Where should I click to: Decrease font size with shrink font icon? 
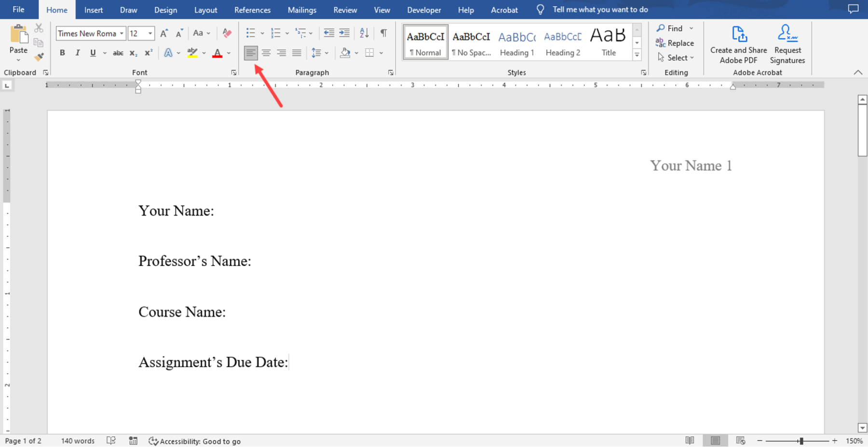coord(179,33)
